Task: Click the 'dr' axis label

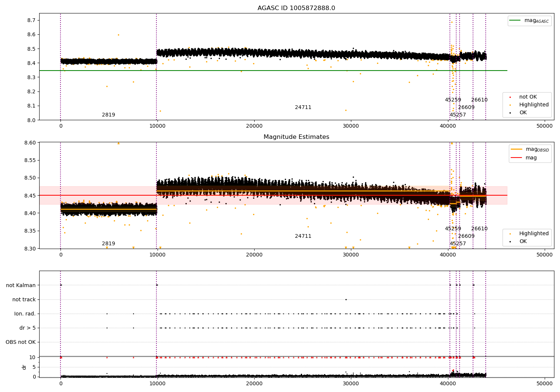Action: (x=24, y=367)
